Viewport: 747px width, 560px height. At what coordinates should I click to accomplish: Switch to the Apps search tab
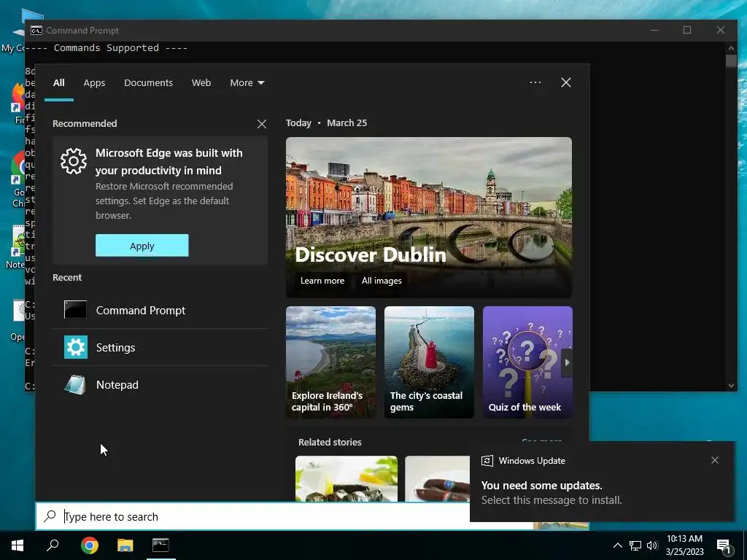pyautogui.click(x=94, y=83)
